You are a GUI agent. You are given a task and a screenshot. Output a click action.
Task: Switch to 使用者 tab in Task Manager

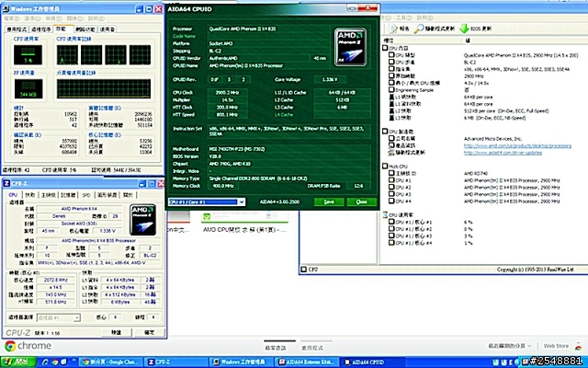pyautogui.click(x=107, y=29)
